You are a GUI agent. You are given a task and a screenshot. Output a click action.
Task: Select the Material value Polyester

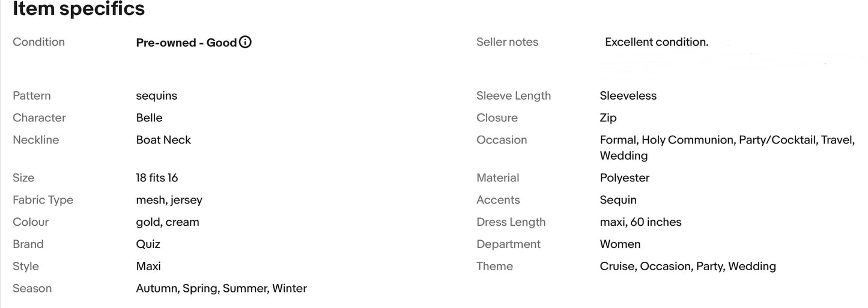click(625, 178)
